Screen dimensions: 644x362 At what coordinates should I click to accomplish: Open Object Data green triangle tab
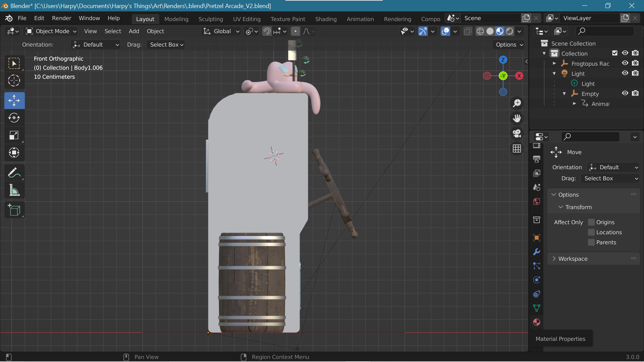(x=537, y=308)
